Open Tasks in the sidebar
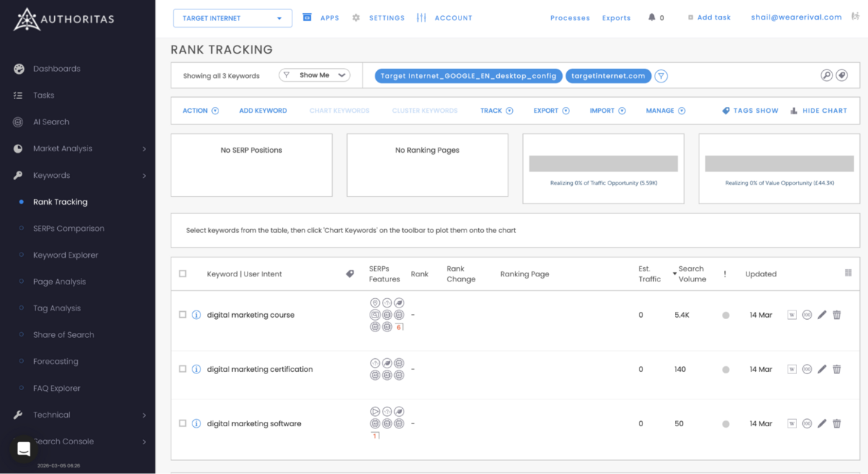 pyautogui.click(x=43, y=96)
